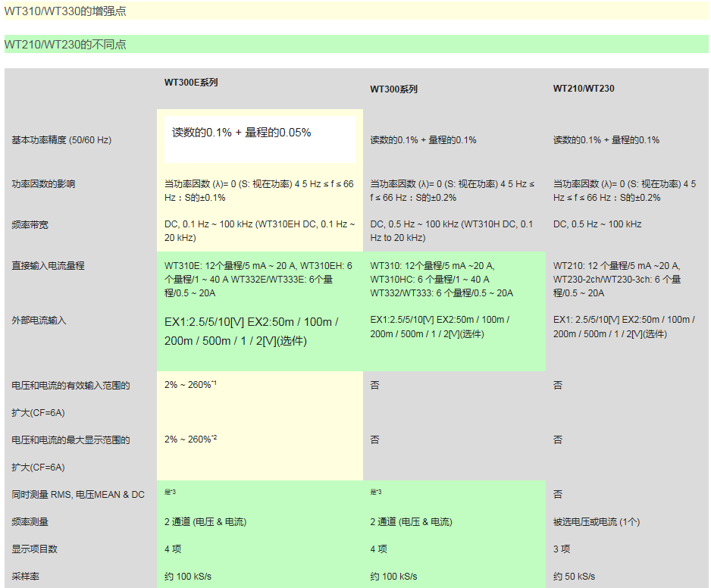Select the 'WT210/WT230的不同点' legend text

pos(65,45)
